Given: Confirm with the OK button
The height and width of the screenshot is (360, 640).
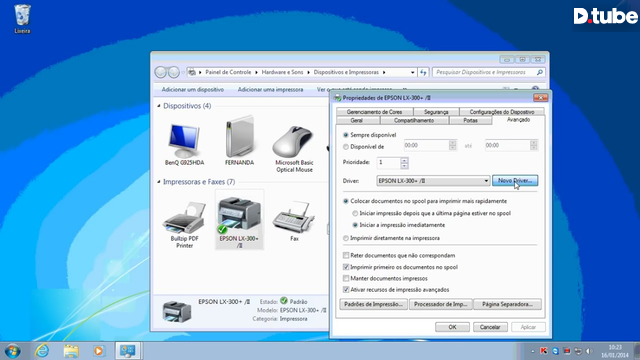Looking at the screenshot, I should (x=452, y=327).
